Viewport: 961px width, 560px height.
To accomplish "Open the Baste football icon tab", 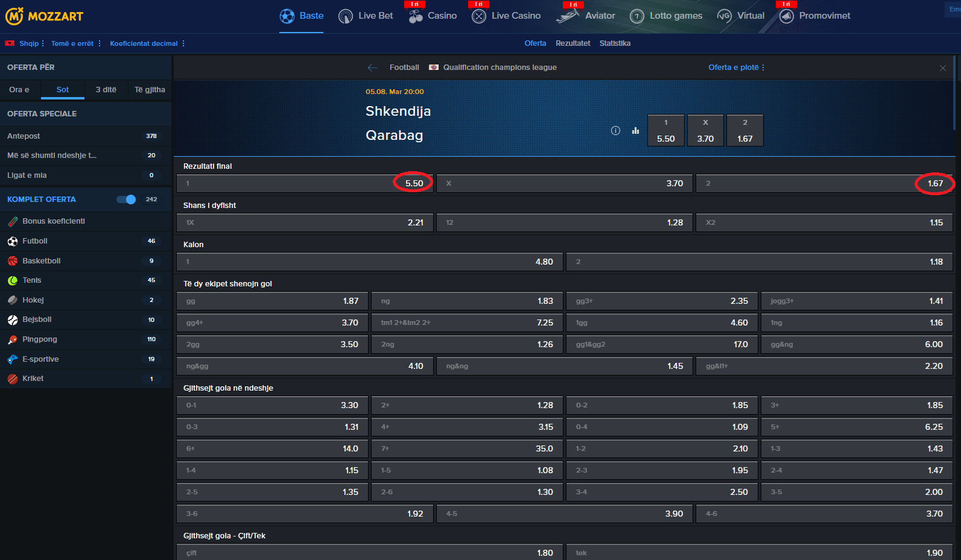I will point(287,16).
